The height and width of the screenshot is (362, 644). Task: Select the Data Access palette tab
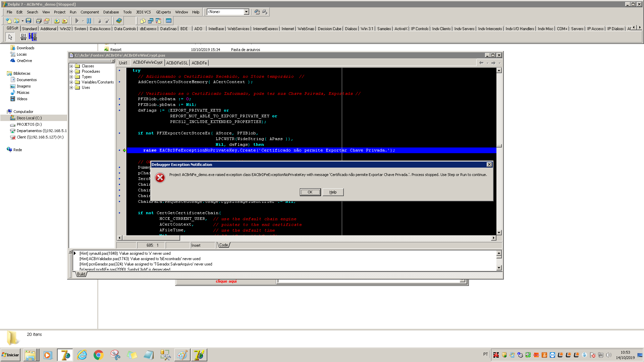coord(100,29)
